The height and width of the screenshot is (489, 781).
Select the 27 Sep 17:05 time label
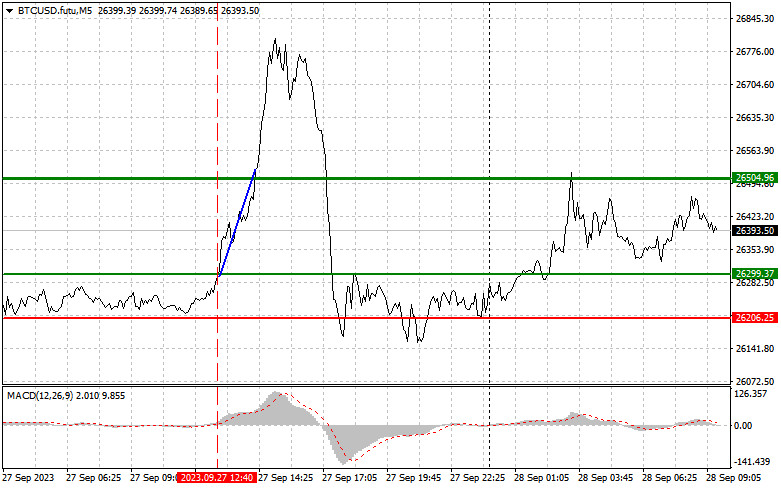pyautogui.click(x=349, y=478)
